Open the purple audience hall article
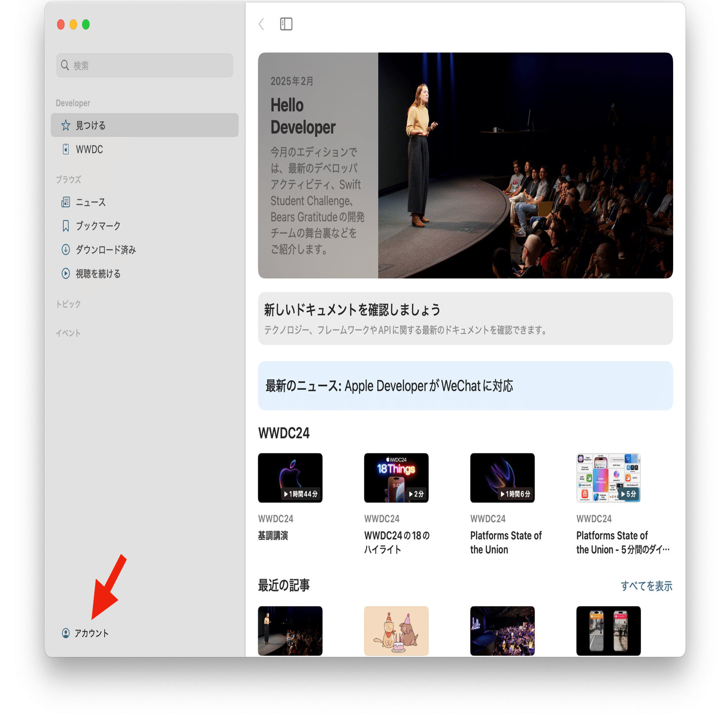Screen dimensions: 728x728 502,631
